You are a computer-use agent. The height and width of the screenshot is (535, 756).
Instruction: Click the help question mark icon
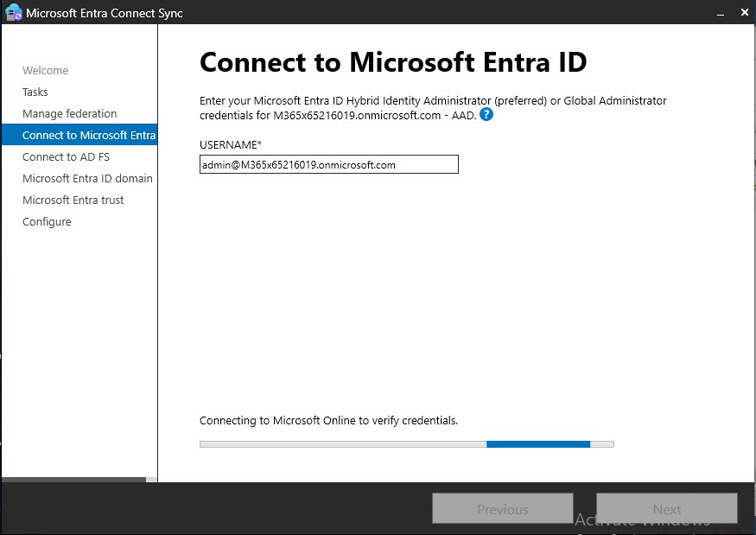[486, 115]
